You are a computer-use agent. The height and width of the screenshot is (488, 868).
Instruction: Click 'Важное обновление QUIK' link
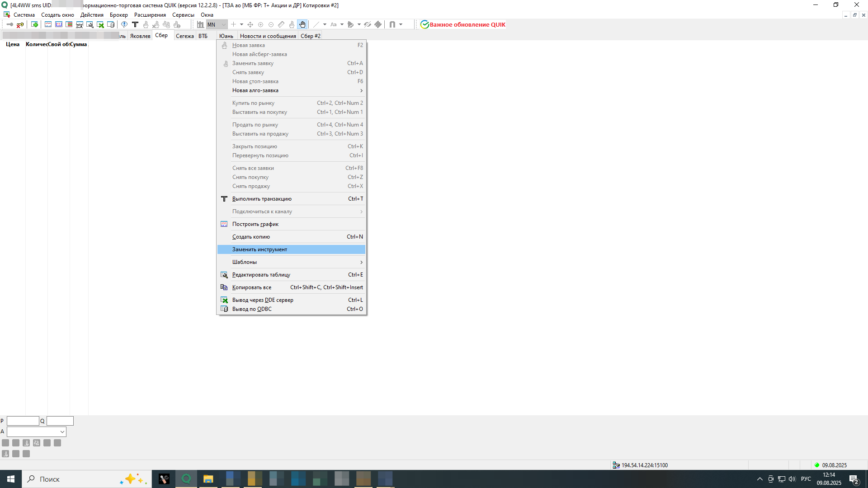tap(467, 25)
